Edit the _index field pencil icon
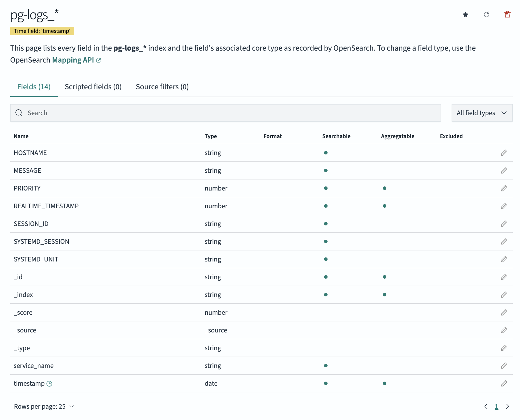This screenshot has height=420, width=520. 504,295
